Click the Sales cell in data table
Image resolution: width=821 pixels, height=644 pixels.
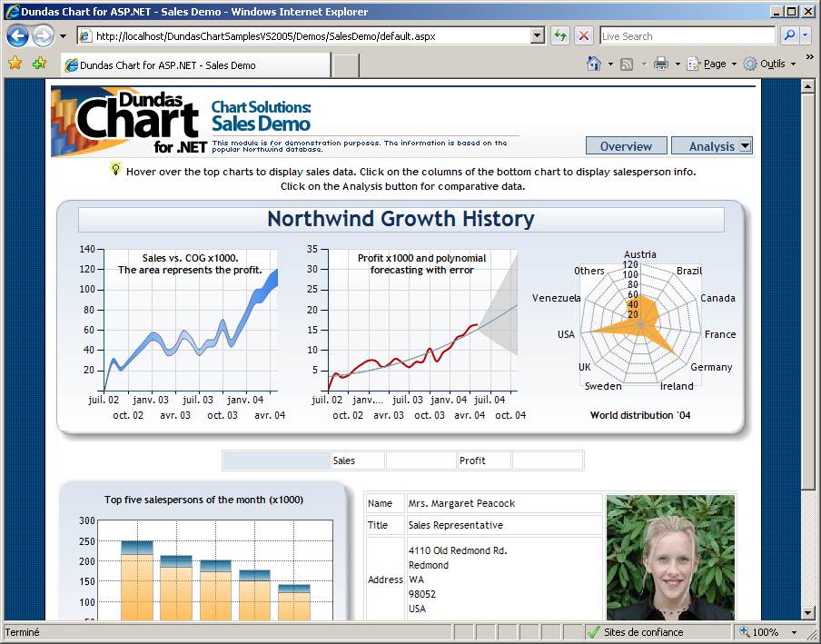(x=358, y=461)
